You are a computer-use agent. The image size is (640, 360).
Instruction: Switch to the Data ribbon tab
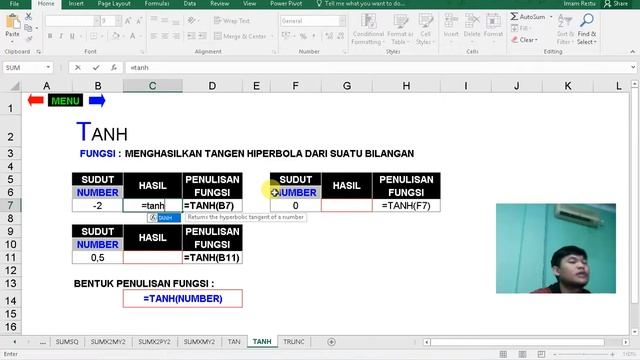tap(189, 4)
